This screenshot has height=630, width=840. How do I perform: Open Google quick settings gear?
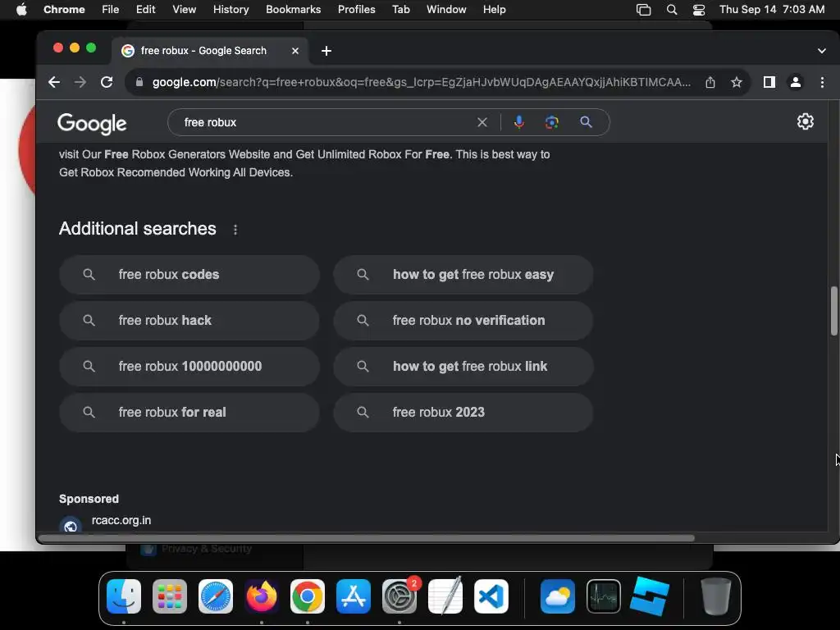tap(806, 121)
